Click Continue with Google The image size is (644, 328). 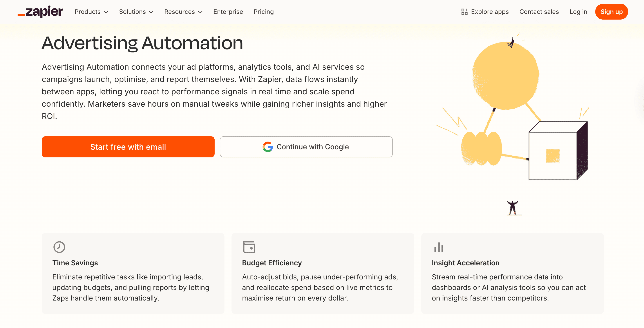tap(306, 147)
